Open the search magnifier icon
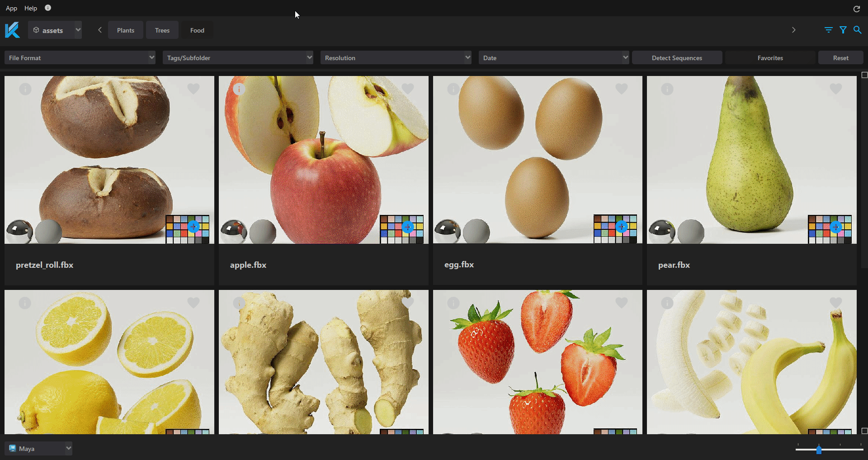The width and height of the screenshot is (868, 460). 857,30
